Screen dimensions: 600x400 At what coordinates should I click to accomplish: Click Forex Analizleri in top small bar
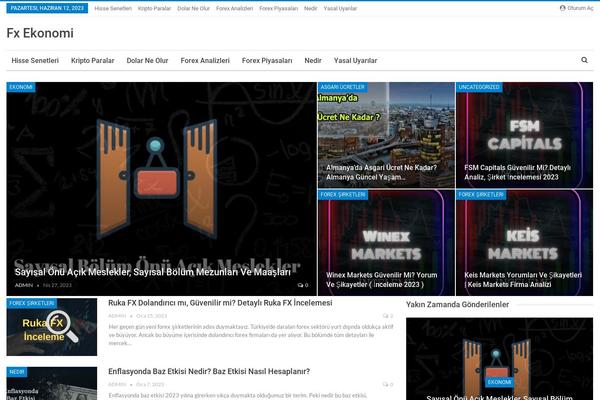coord(234,8)
